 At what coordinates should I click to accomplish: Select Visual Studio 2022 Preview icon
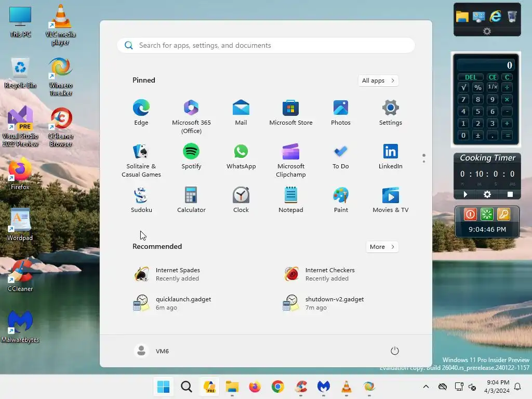tap(20, 127)
